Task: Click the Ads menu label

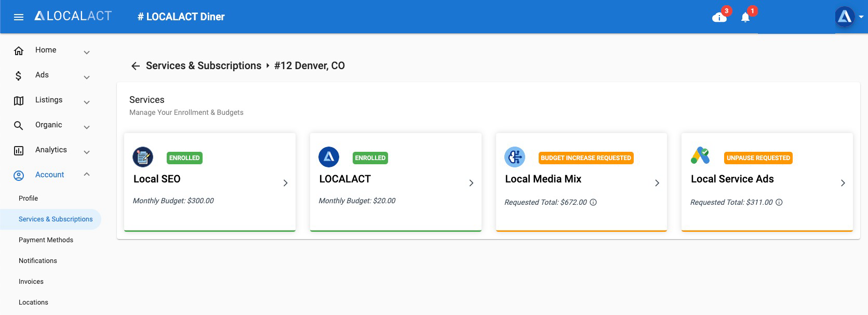Action: click(x=42, y=75)
